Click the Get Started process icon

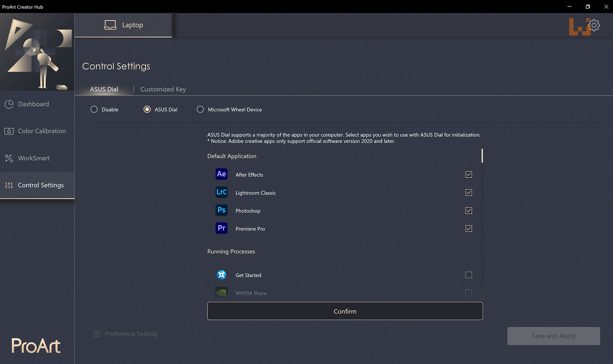pos(221,275)
